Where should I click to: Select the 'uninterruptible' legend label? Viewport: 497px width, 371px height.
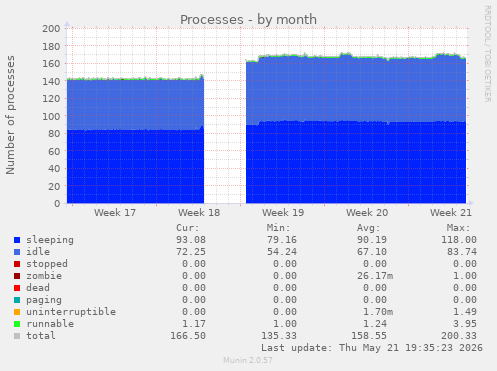coord(71,312)
